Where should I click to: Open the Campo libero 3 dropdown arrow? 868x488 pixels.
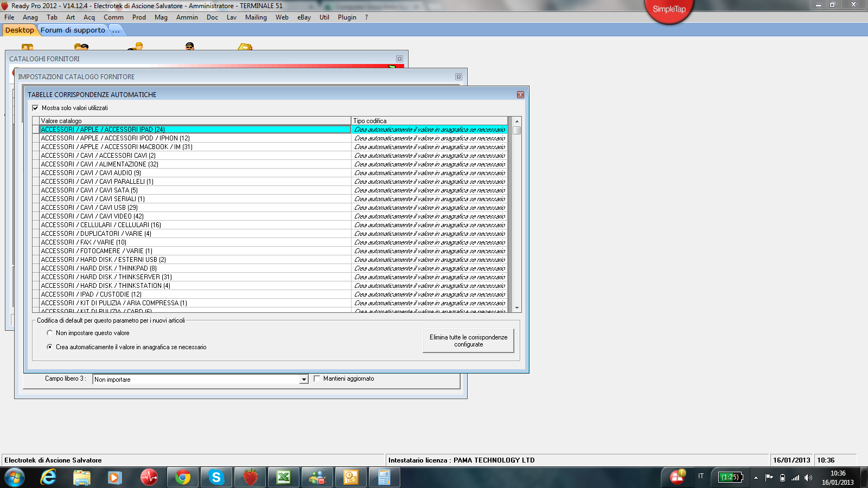click(x=304, y=380)
